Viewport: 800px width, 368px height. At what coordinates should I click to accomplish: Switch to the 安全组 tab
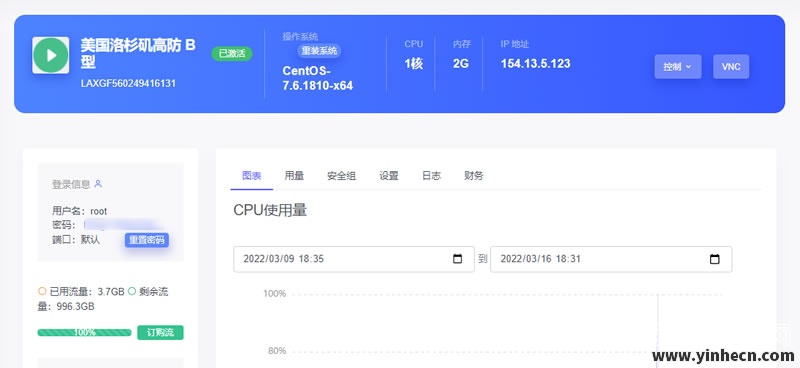[x=341, y=176]
